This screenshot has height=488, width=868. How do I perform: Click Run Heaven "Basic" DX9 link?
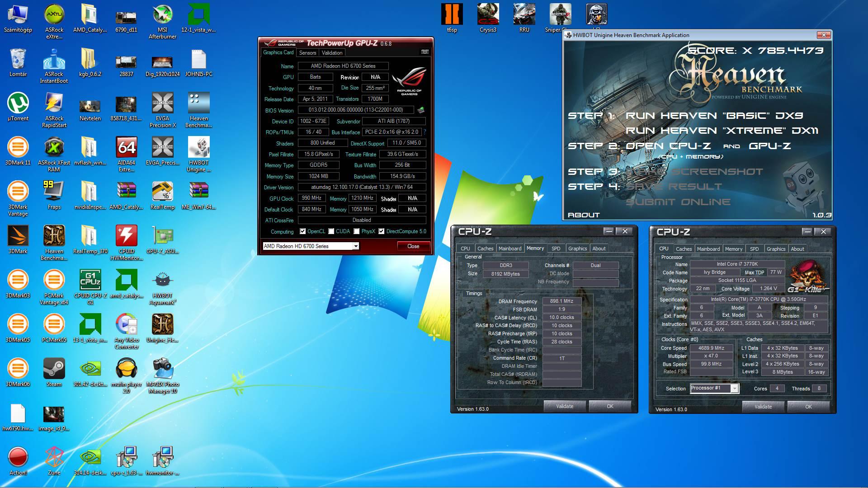click(714, 116)
